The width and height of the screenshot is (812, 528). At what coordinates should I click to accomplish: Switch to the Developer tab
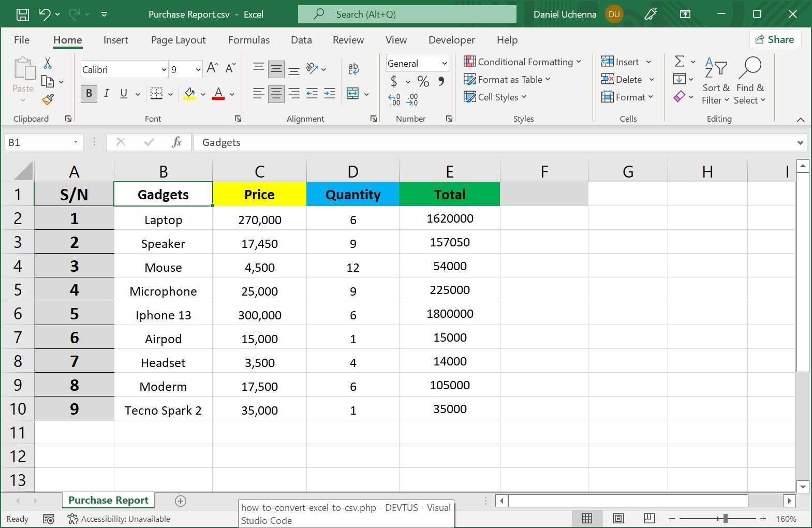(x=451, y=40)
